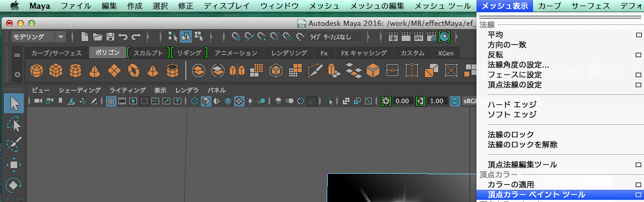Switch to the スカルプト shelf tab
This screenshot has height=202, width=644.
[x=148, y=53]
